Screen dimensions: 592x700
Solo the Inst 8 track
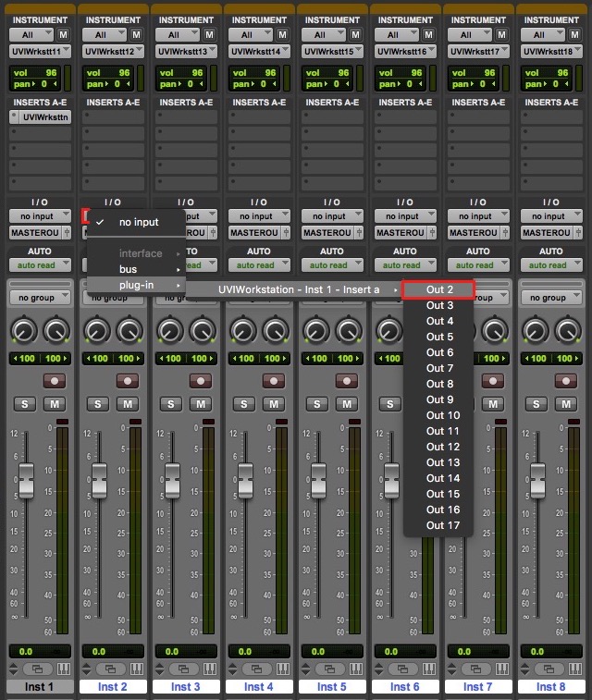click(x=536, y=404)
